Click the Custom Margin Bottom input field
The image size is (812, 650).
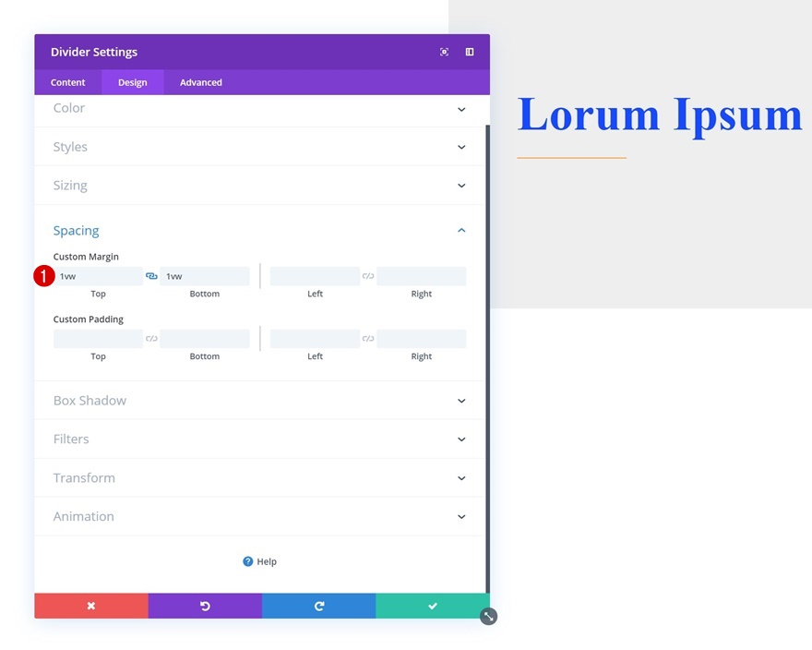[205, 276]
